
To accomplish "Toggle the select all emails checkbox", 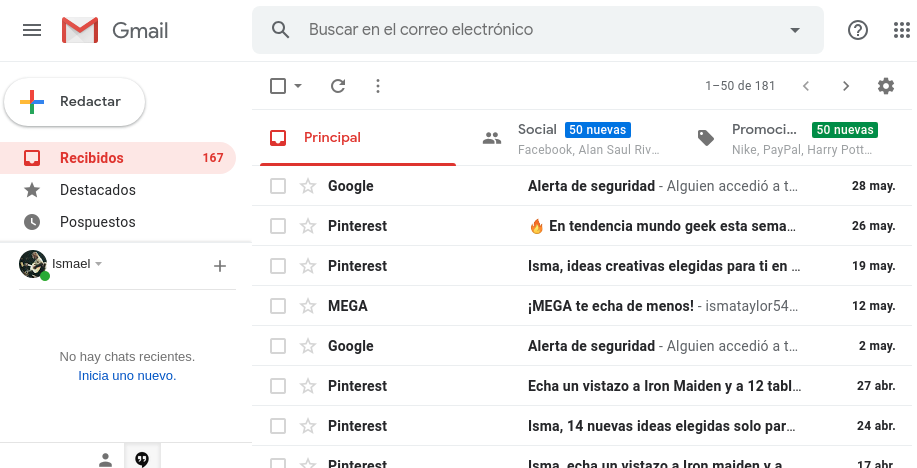I will [x=278, y=86].
